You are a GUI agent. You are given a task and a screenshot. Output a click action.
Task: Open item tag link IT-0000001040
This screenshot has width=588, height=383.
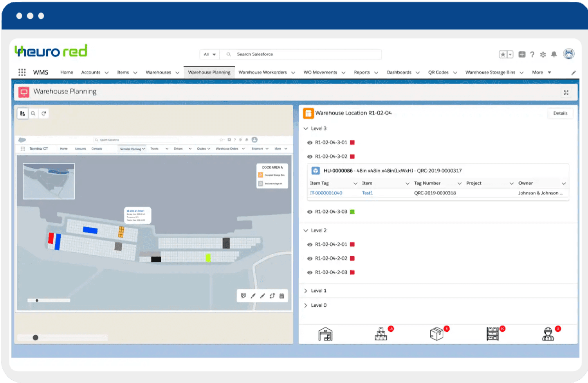coord(326,193)
